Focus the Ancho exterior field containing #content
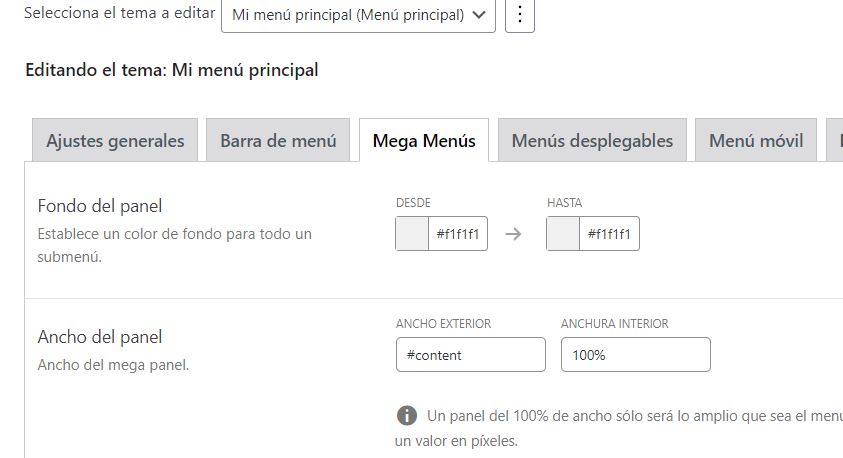The height and width of the screenshot is (458, 843). click(x=471, y=355)
